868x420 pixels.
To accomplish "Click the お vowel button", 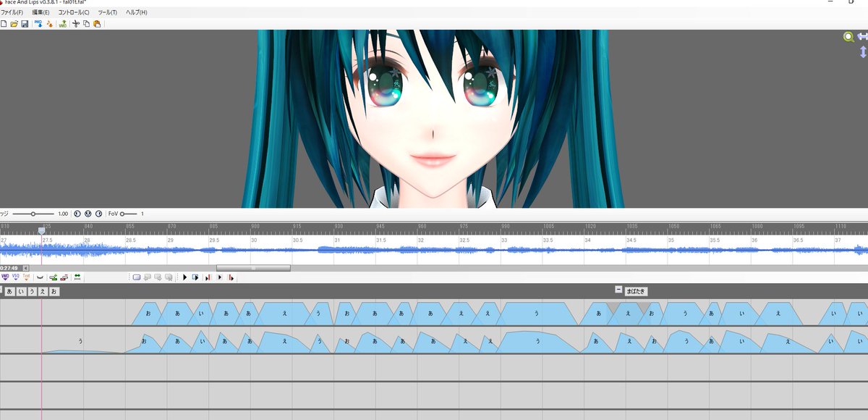I will 54,291.
